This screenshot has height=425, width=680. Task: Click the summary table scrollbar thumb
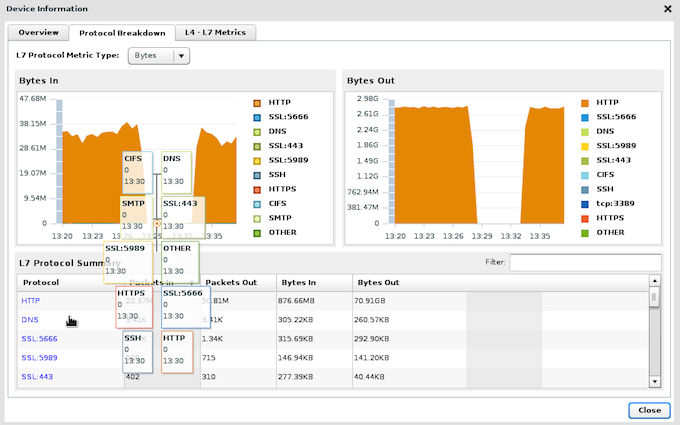(654, 298)
